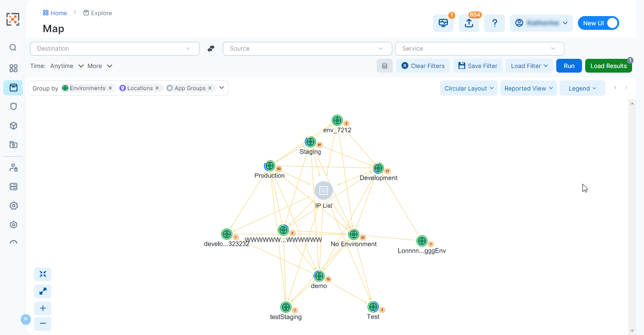Click the map vertical scrollbar up arrow
This screenshot has width=644, height=335.
tap(633, 103)
